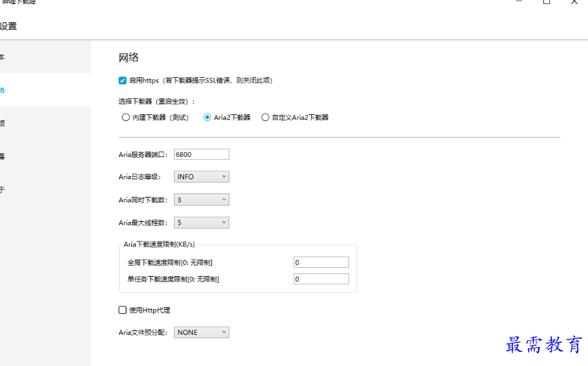Choose the 自定义Aria2下载器 radio option
Image resolution: width=588 pixels, height=366 pixels.
265,117
